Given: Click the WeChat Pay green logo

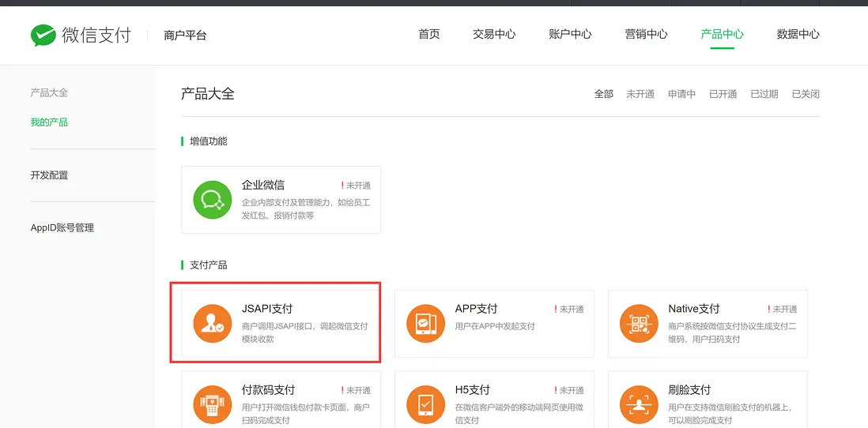Looking at the screenshot, I should click(43, 35).
